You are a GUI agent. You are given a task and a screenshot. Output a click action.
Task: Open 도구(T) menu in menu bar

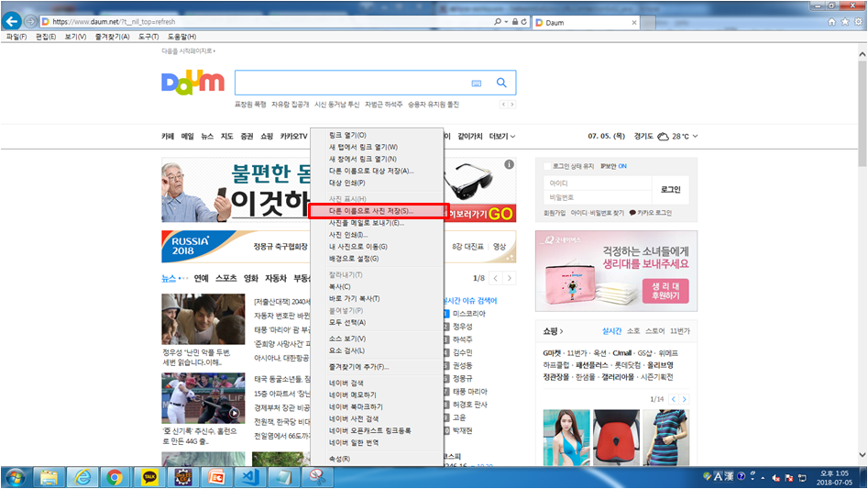tap(148, 37)
